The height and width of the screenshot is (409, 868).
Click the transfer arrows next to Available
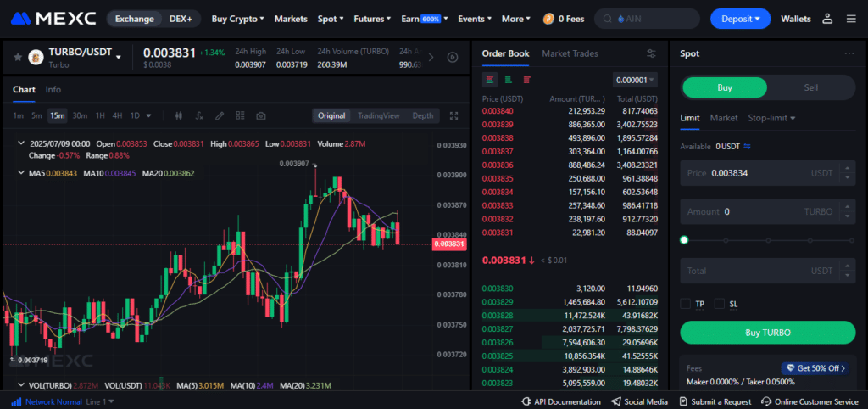pos(748,146)
